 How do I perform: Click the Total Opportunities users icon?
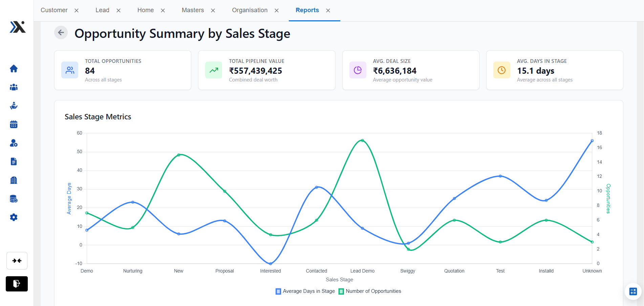pos(70,70)
